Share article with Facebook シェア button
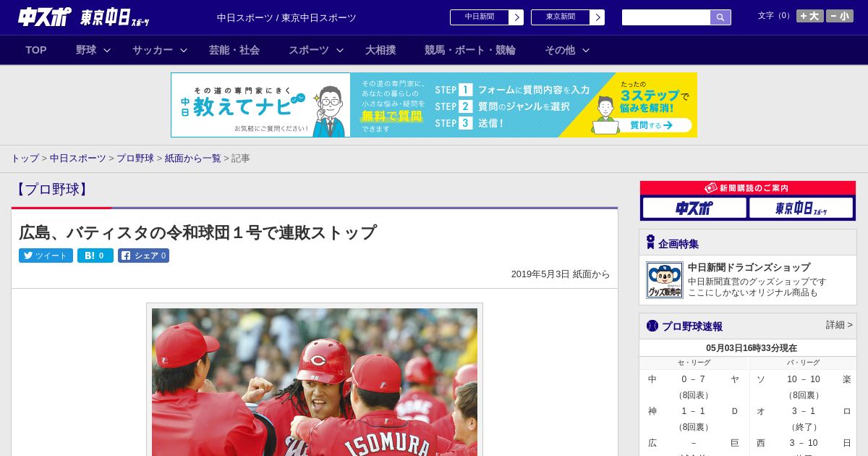868x456 pixels. tap(143, 256)
